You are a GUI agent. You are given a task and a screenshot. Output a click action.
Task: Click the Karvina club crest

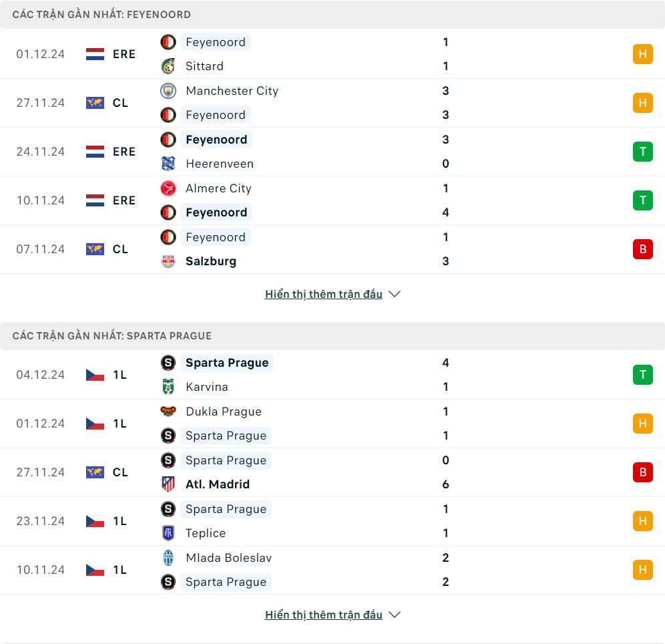coord(168,387)
